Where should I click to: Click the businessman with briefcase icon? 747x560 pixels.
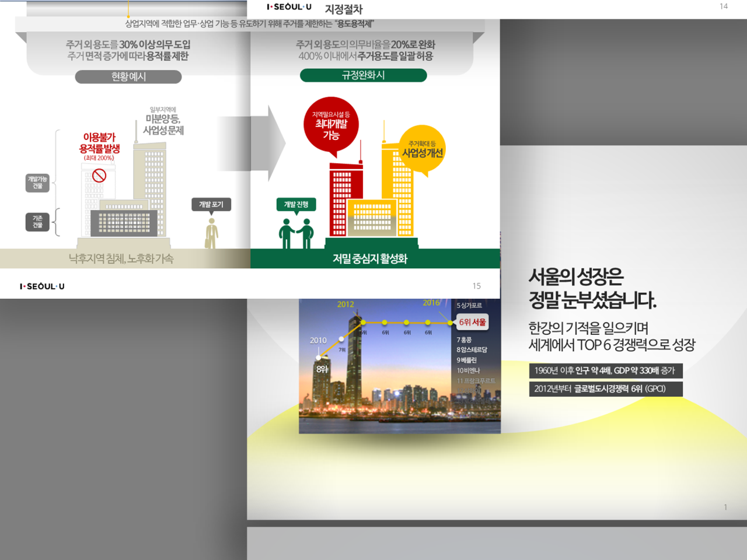coord(211,233)
